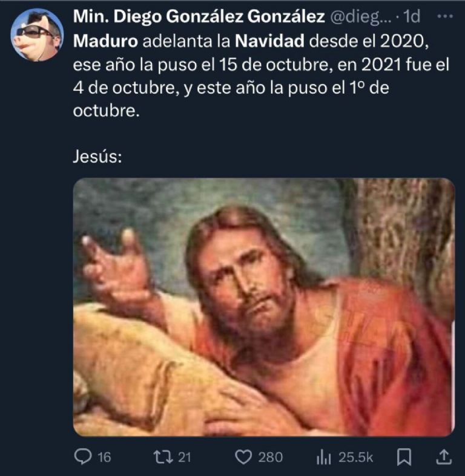Click the repost count 21

click(x=184, y=458)
